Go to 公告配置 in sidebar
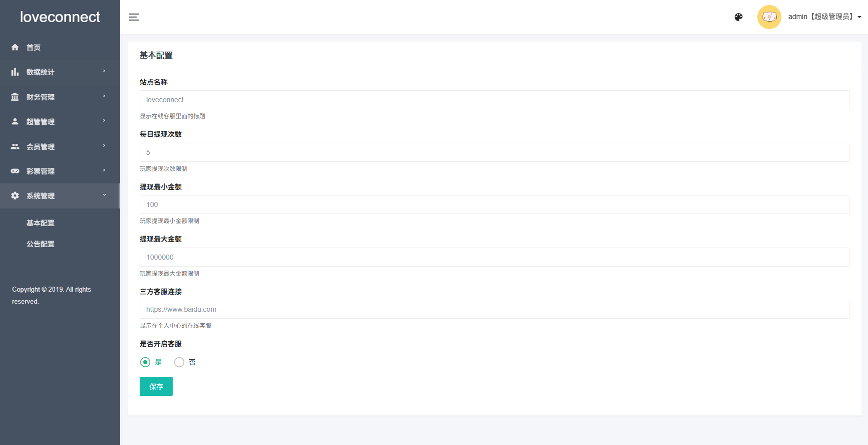Image resolution: width=868 pixels, height=445 pixels. pos(41,244)
